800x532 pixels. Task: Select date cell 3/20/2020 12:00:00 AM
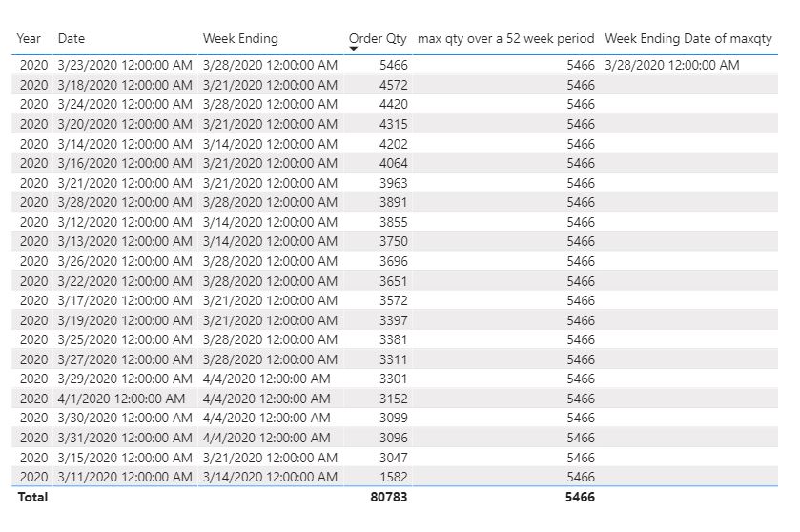tap(125, 124)
